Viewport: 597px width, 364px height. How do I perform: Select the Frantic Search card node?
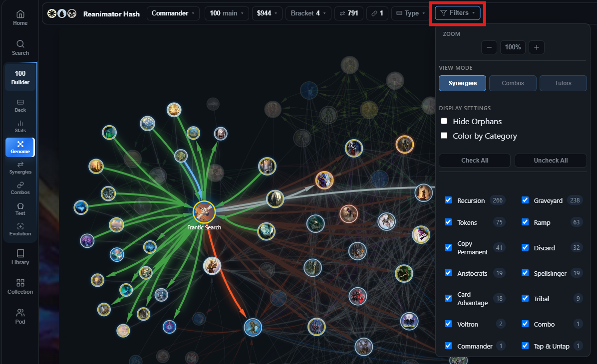pyautogui.click(x=204, y=212)
